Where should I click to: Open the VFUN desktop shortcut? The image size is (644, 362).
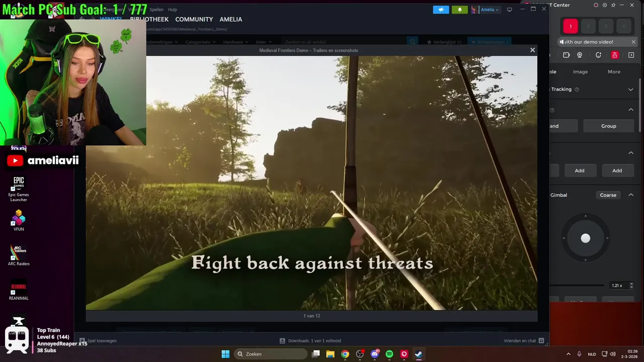[19, 220]
